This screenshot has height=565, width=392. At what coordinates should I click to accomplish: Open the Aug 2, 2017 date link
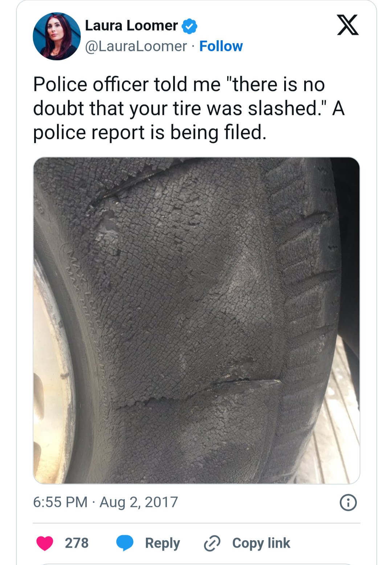[x=139, y=502]
